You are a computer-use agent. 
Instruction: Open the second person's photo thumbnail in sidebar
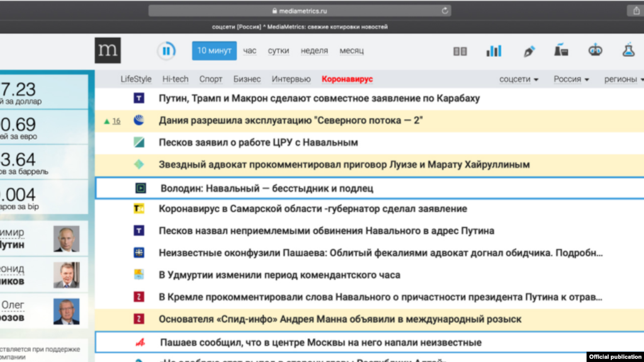[x=66, y=275]
